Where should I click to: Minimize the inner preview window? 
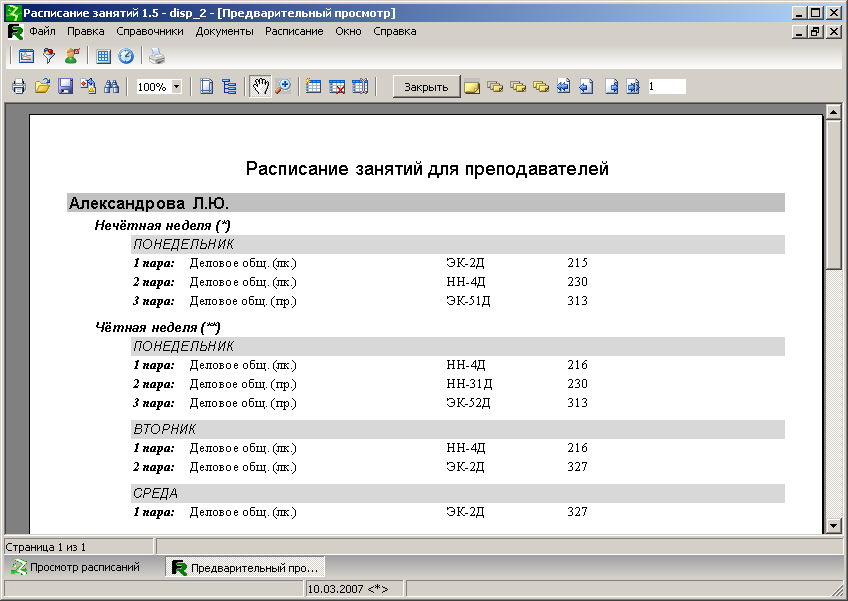800,32
